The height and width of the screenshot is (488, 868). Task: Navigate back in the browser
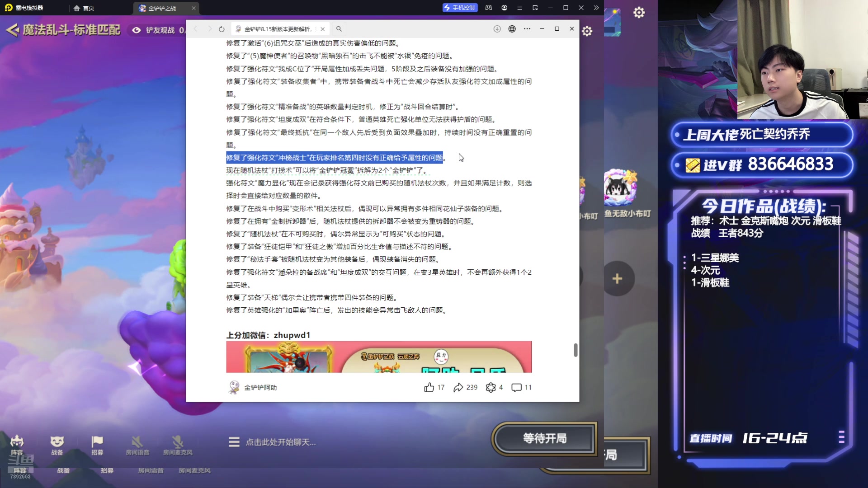click(x=195, y=29)
